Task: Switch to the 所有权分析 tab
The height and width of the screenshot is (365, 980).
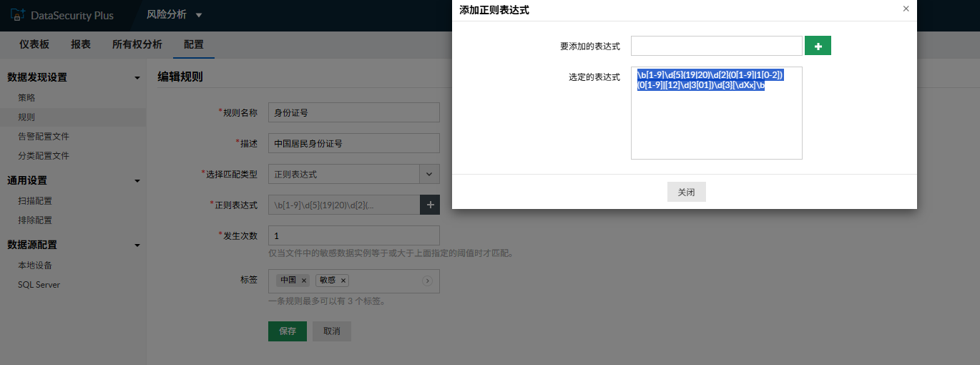Action: tap(137, 44)
